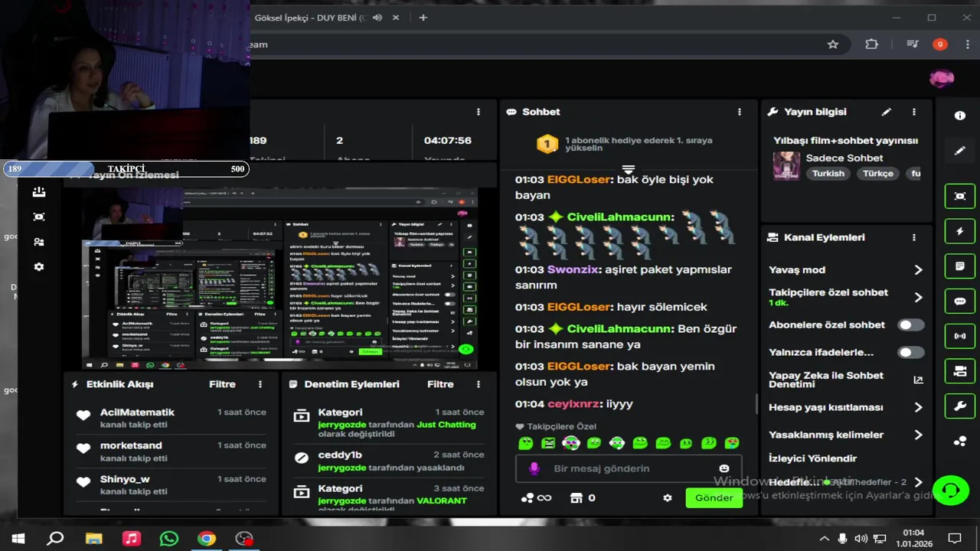
Task: Open File Explorer from the taskbar
Action: coord(93,539)
